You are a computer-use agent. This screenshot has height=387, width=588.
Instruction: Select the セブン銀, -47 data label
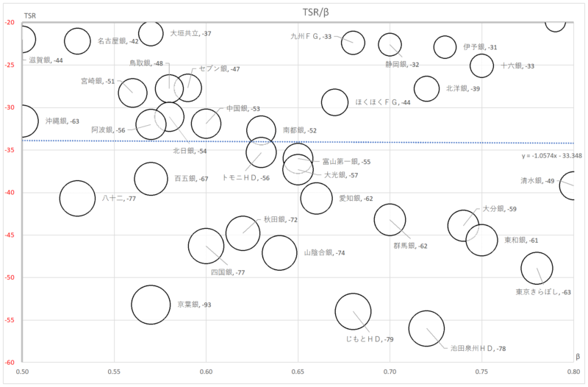pyautogui.click(x=219, y=69)
